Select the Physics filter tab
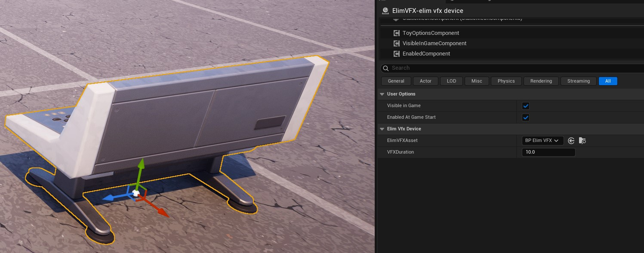The width and height of the screenshot is (644, 253). pyautogui.click(x=506, y=81)
